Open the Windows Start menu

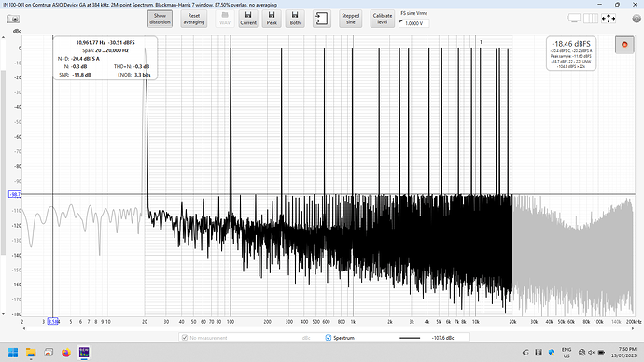tap(13, 353)
